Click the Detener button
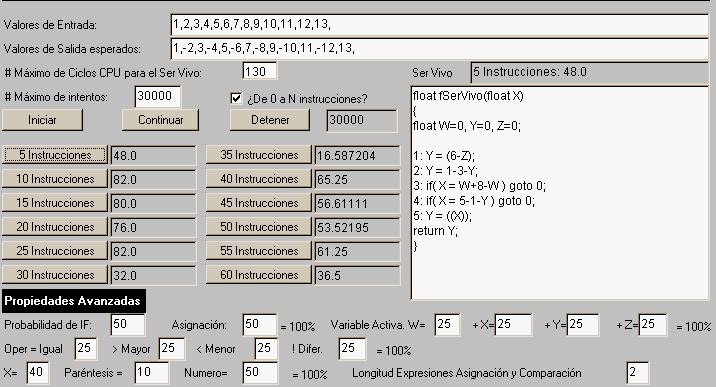 pyautogui.click(x=270, y=120)
